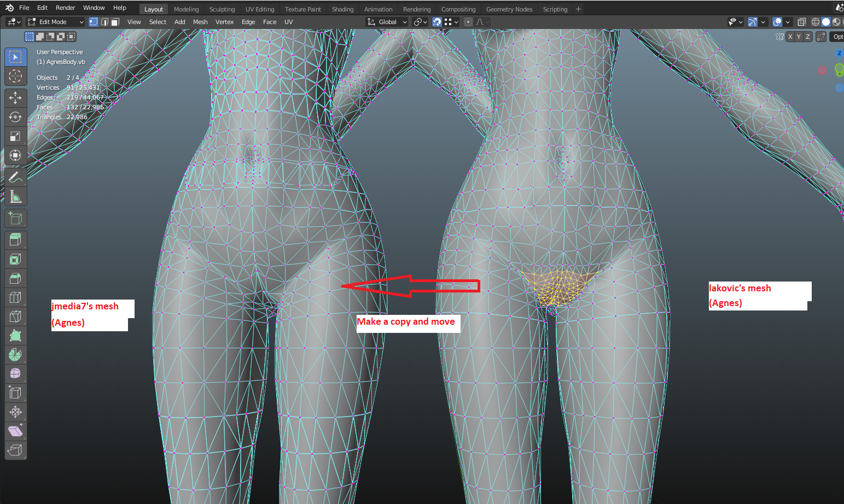
Task: Select the Measure ruler tool
Action: (x=15, y=196)
